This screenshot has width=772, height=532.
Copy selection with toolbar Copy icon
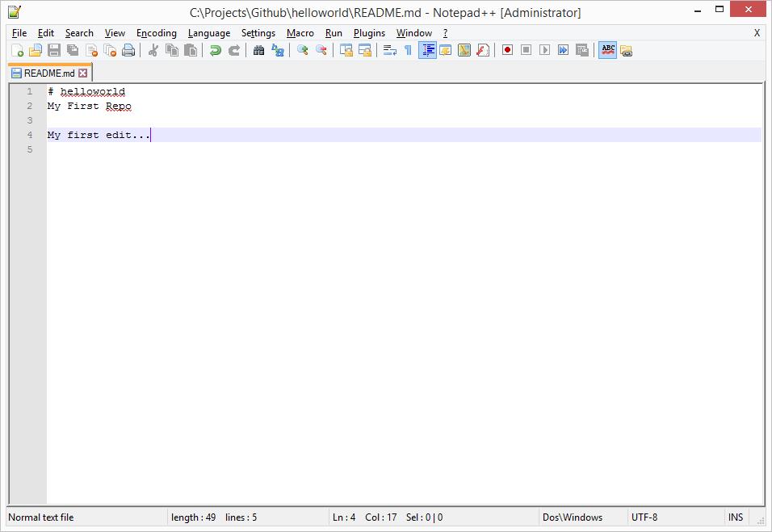(x=172, y=50)
